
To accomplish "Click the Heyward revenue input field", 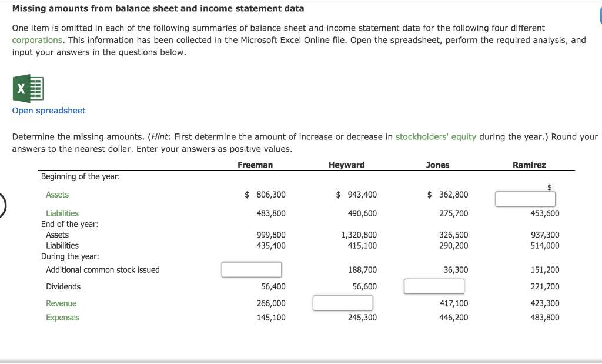I will click(x=343, y=303).
